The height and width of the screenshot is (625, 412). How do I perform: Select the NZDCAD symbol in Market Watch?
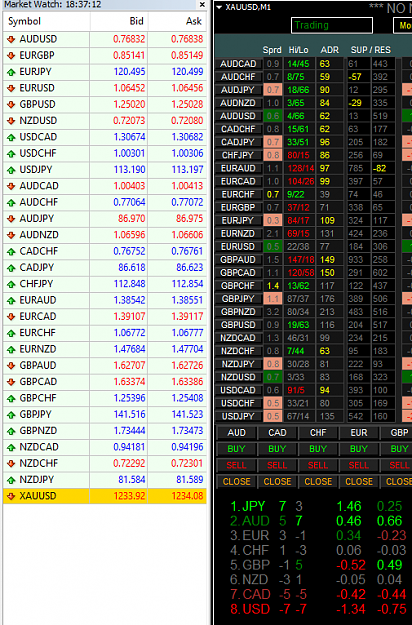tap(39, 447)
